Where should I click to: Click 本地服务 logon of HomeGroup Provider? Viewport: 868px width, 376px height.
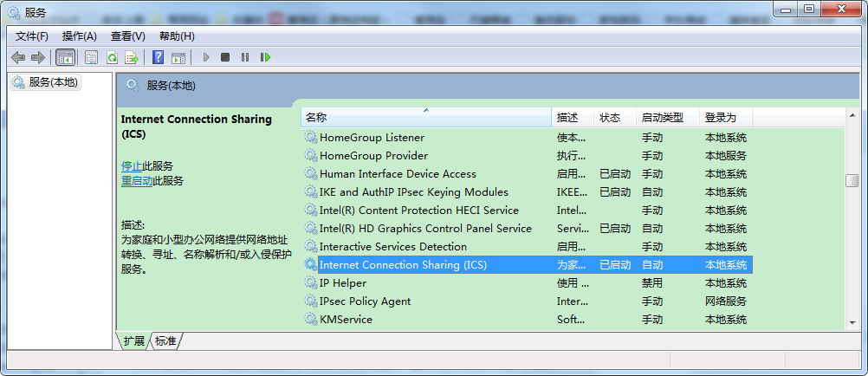click(726, 156)
